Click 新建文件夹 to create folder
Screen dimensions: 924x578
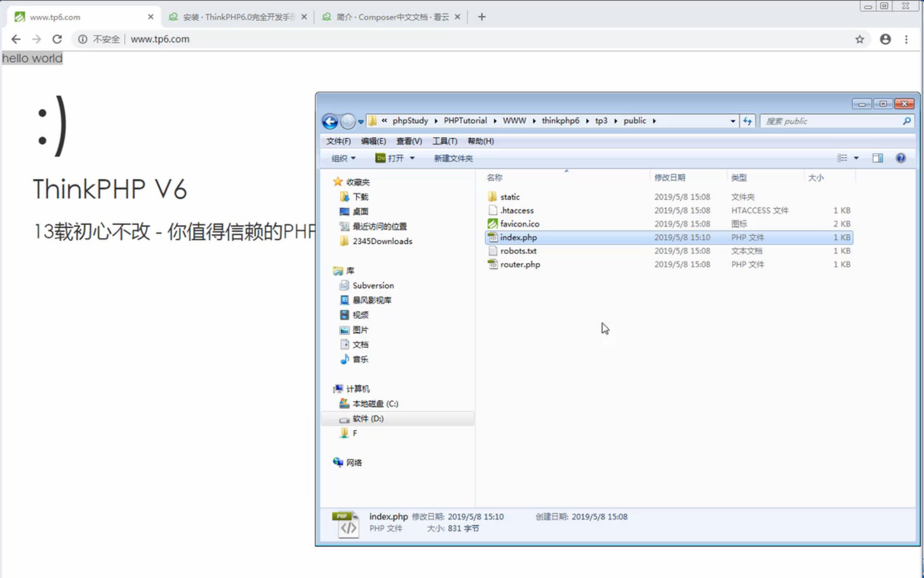click(453, 158)
